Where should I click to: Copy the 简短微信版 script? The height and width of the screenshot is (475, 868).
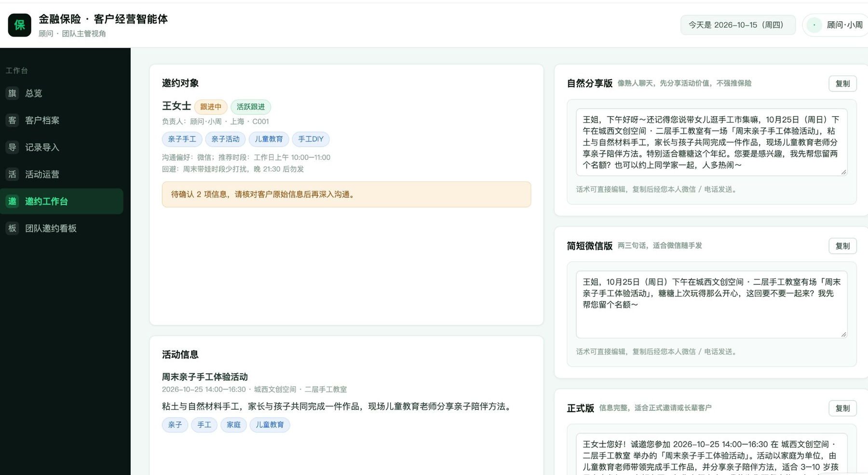coord(842,246)
